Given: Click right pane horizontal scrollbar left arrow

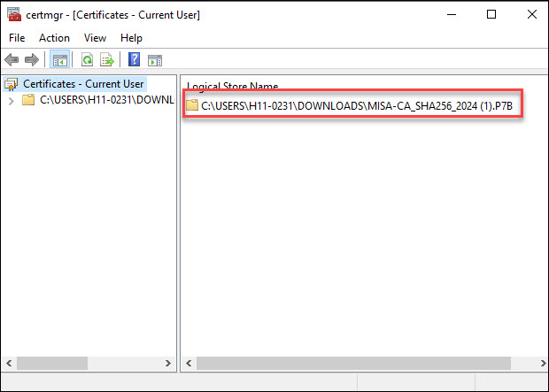Looking at the screenshot, I should click(x=188, y=364).
